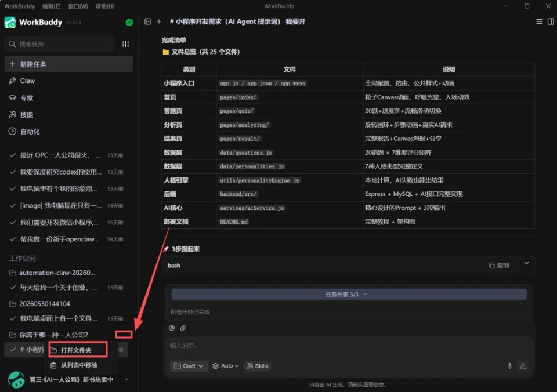Open the Auto model dropdown
Viewport: 557px width, 392px height.
click(225, 366)
